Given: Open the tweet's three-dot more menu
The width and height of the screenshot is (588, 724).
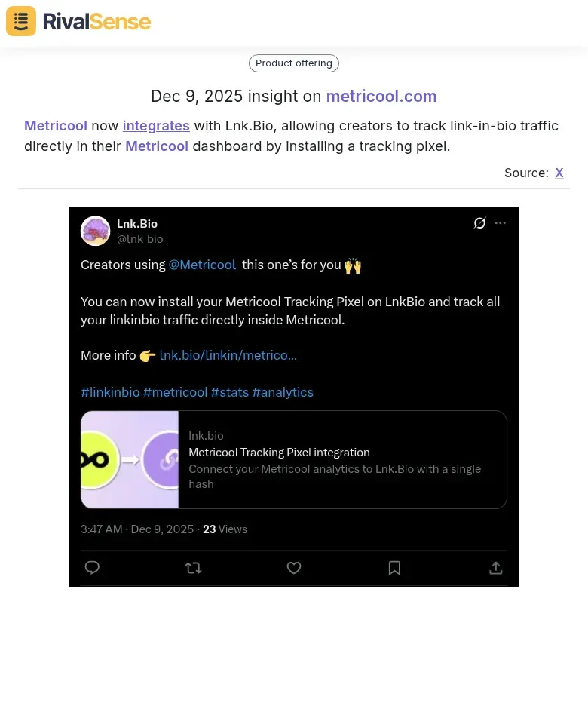Looking at the screenshot, I should click(501, 223).
